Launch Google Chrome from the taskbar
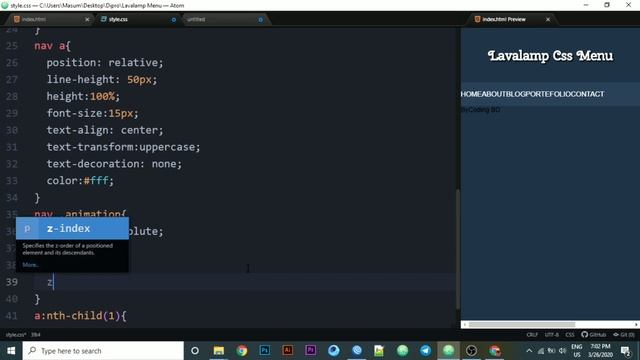This screenshot has height=360, width=640. [x=242, y=351]
